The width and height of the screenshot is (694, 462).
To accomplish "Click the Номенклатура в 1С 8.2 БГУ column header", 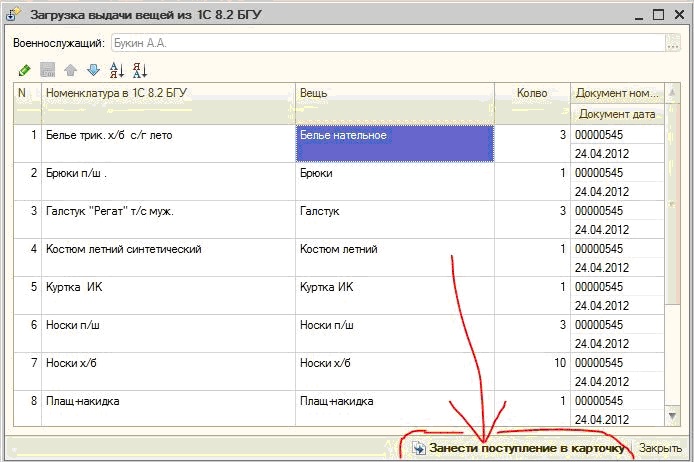I will tap(167, 93).
